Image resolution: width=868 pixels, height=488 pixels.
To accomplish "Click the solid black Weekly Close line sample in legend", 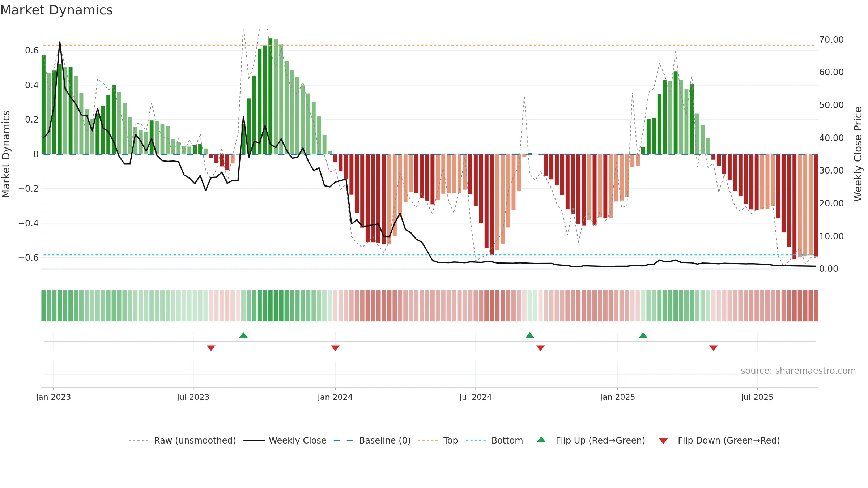I will click(254, 440).
